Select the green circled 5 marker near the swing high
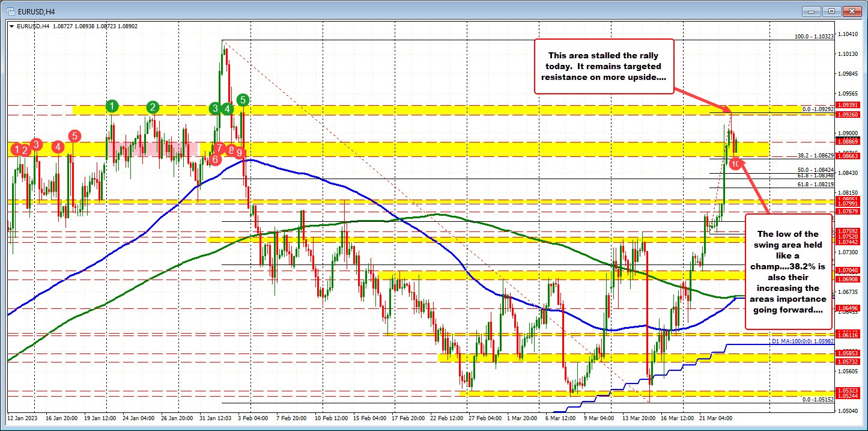 [x=243, y=102]
